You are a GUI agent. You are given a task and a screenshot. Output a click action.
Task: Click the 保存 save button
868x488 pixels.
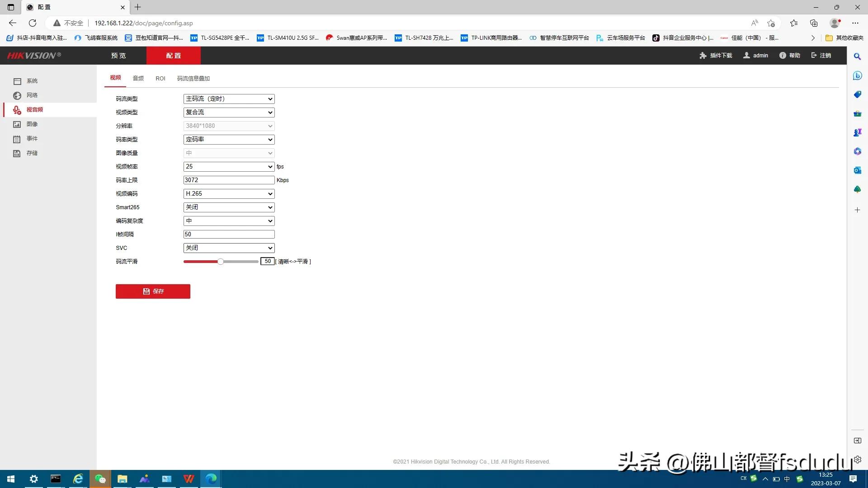[x=153, y=291]
